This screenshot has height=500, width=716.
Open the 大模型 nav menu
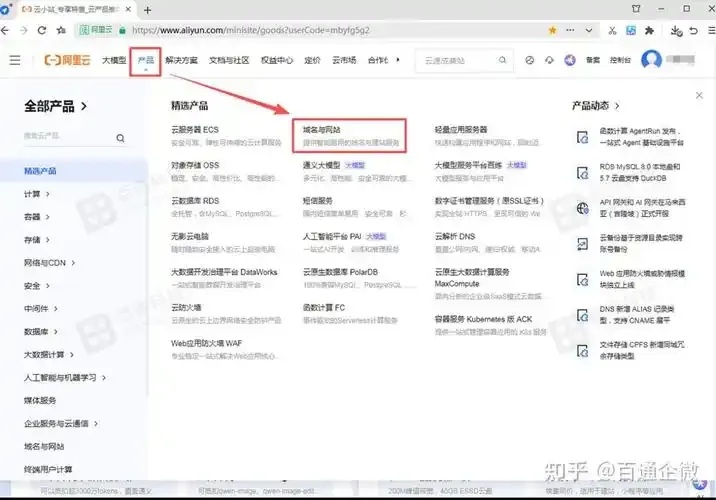coord(114,60)
